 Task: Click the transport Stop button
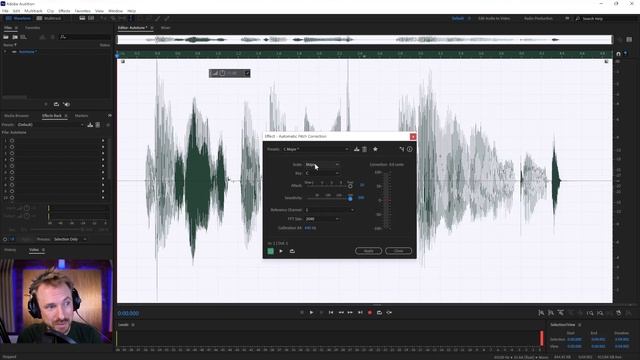[x=302, y=313]
